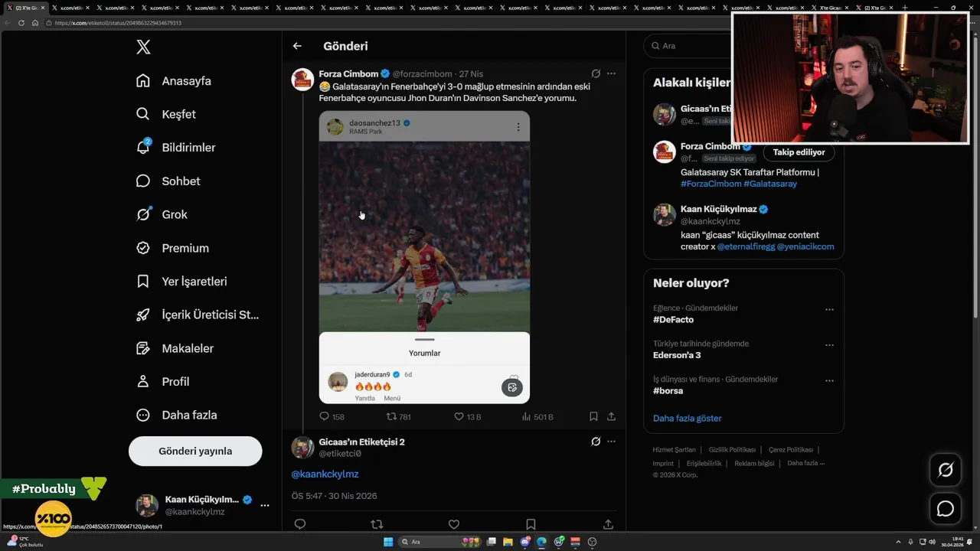980x551 pixels.
Task: Open @eternalfiregg mention link
Action: click(746, 246)
